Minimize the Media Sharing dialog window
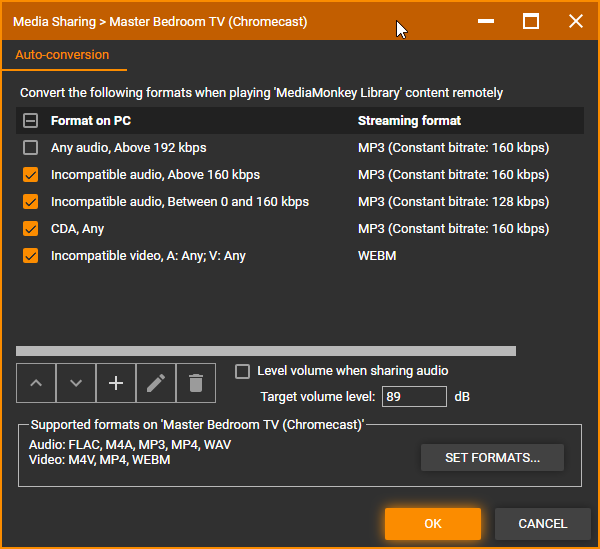This screenshot has height=549, width=600. point(486,21)
